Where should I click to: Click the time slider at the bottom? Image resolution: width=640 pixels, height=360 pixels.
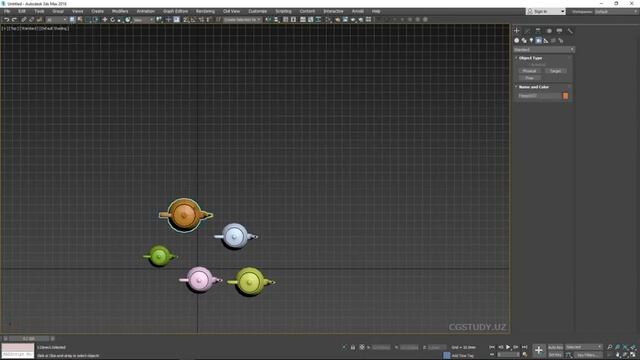click(29, 338)
